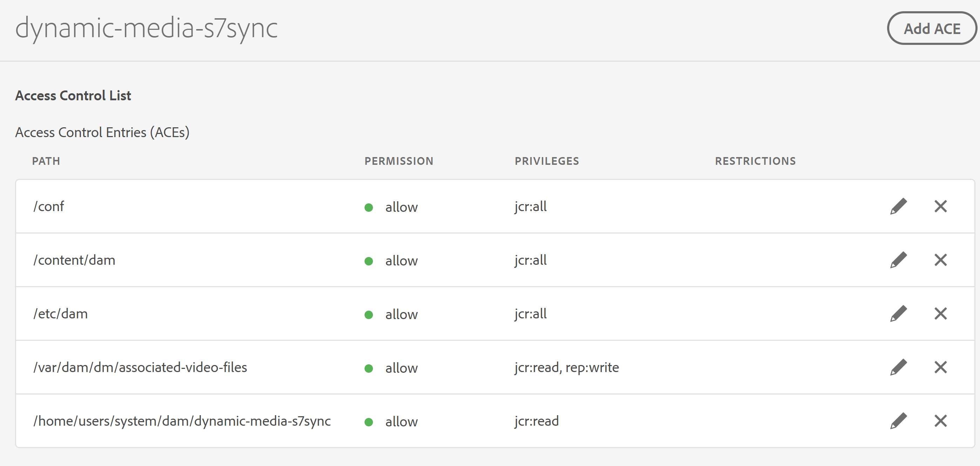Toggle the allow indicator for /conf
Screen dimensions: 980x466
pos(369,207)
